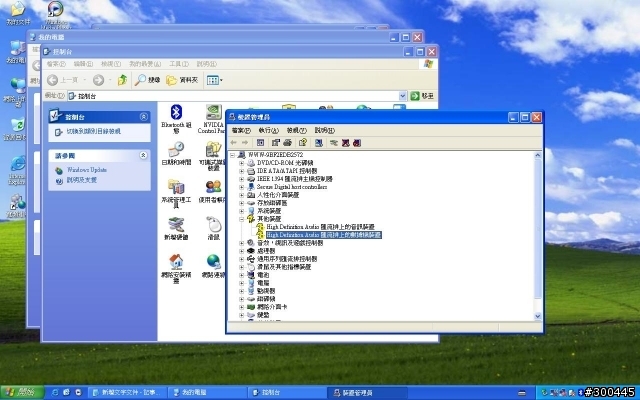Expand the 網路介面卡 node
This screenshot has width=640, height=400.
[241, 307]
